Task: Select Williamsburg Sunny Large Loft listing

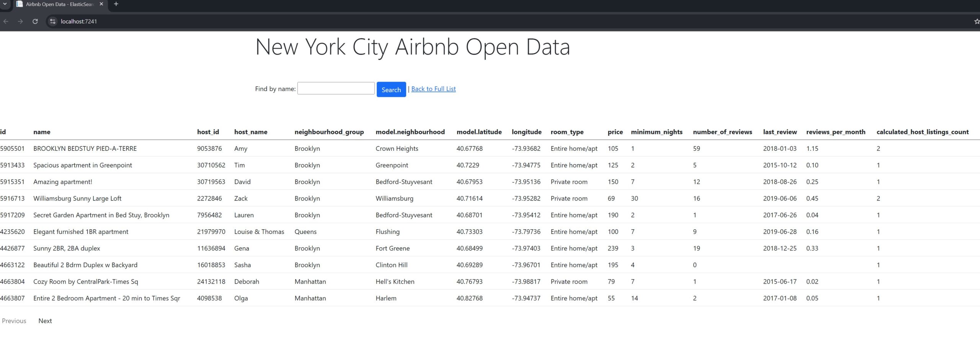Action: (x=77, y=198)
